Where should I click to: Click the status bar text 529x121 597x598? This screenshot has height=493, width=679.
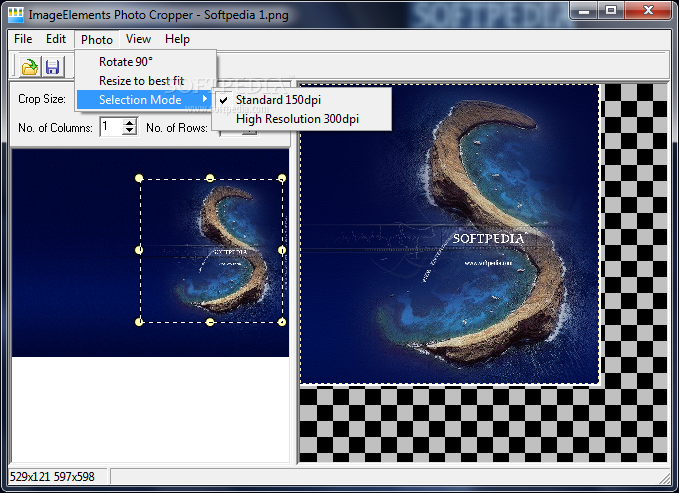(x=52, y=477)
